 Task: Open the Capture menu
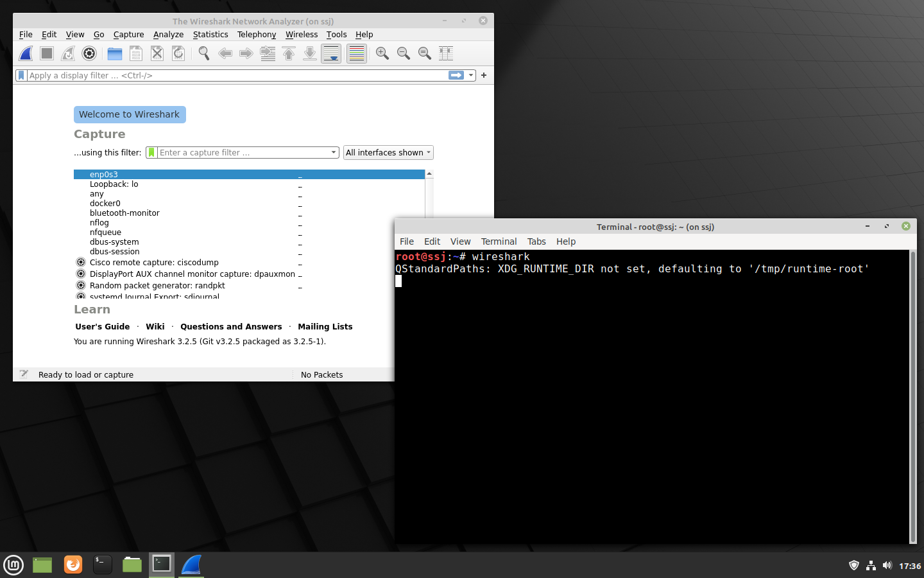128,34
